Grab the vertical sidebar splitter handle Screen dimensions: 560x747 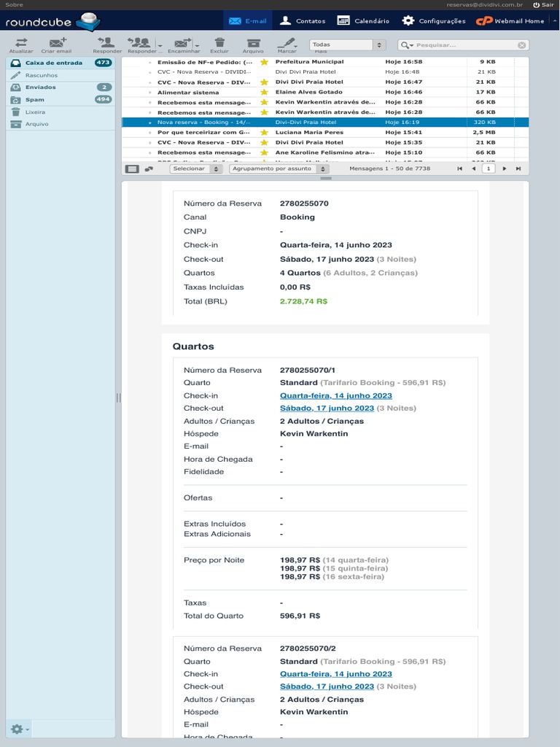(x=119, y=398)
